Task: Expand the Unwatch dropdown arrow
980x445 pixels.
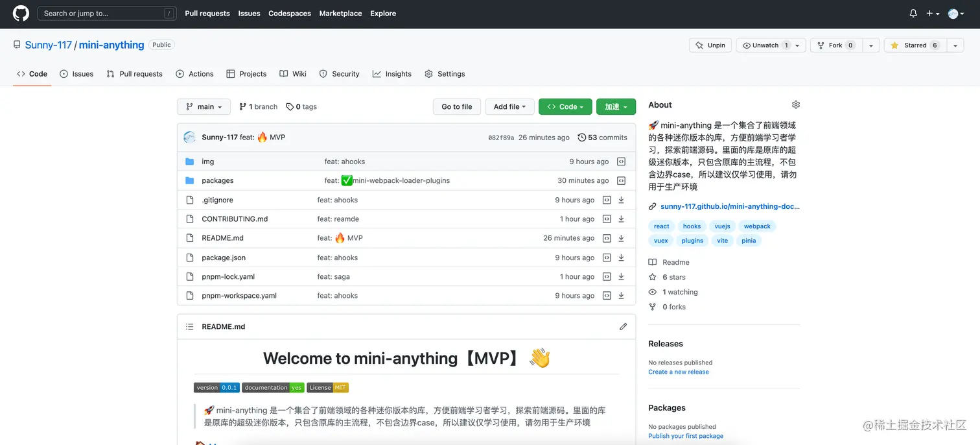Action: [799, 45]
